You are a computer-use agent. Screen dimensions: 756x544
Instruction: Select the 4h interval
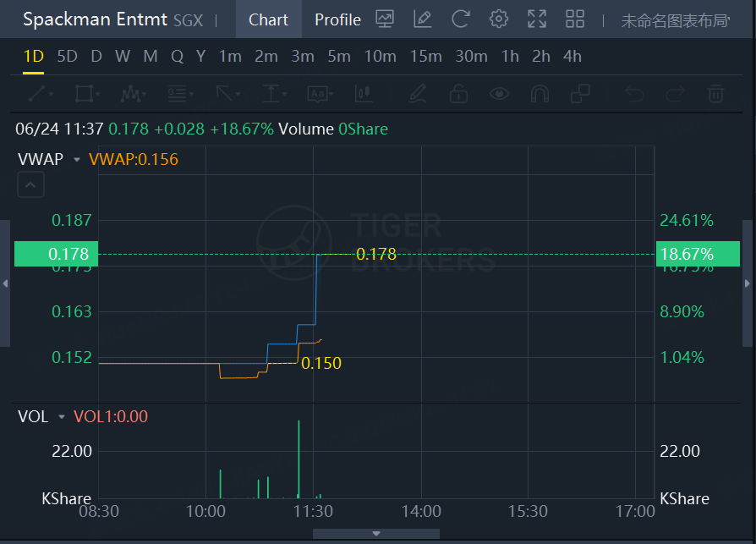572,57
